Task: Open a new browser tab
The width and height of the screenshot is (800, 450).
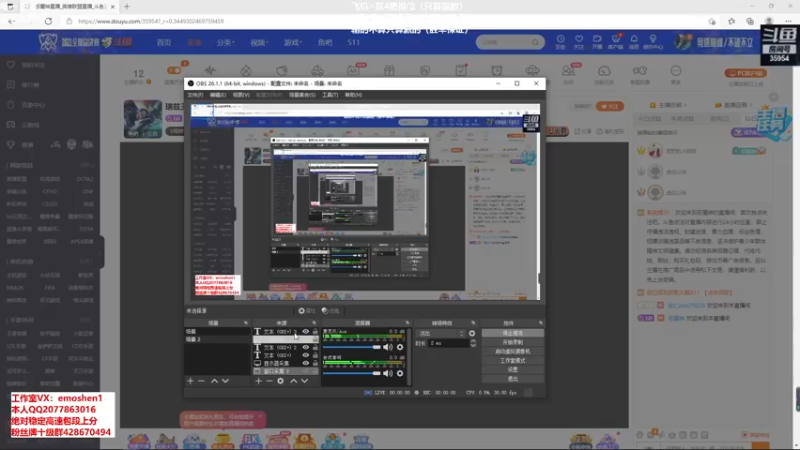Action: tap(127, 7)
